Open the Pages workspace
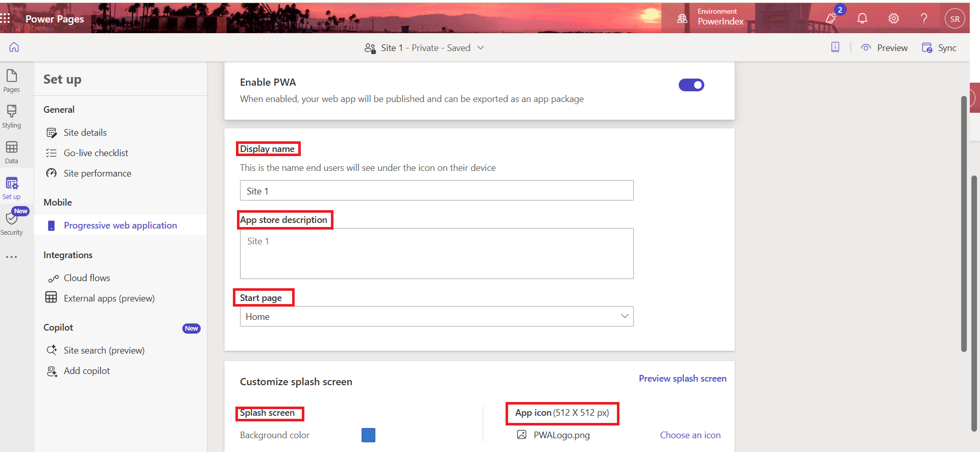The width and height of the screenshot is (980, 452). tap(11, 81)
